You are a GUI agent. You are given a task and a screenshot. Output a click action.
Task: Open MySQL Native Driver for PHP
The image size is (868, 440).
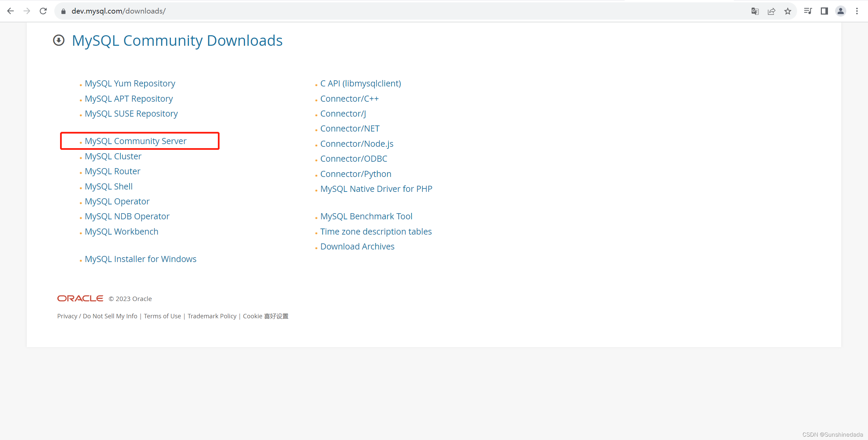376,189
